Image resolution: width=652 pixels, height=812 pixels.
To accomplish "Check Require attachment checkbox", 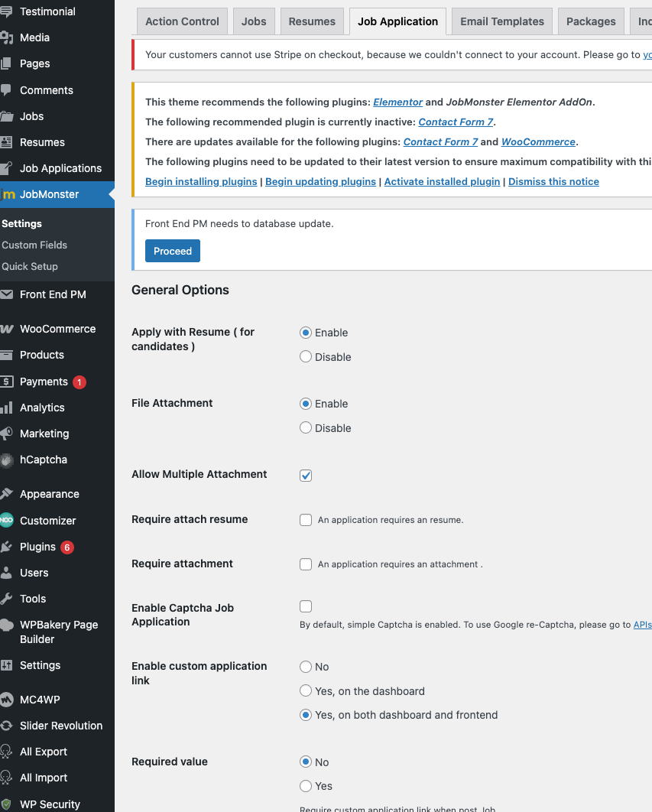I will point(306,564).
